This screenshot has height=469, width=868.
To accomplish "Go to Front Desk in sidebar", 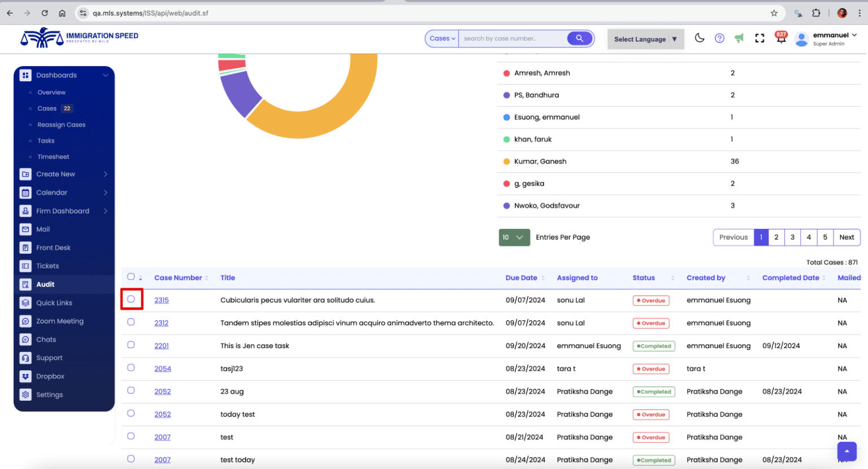I will pyautogui.click(x=53, y=247).
